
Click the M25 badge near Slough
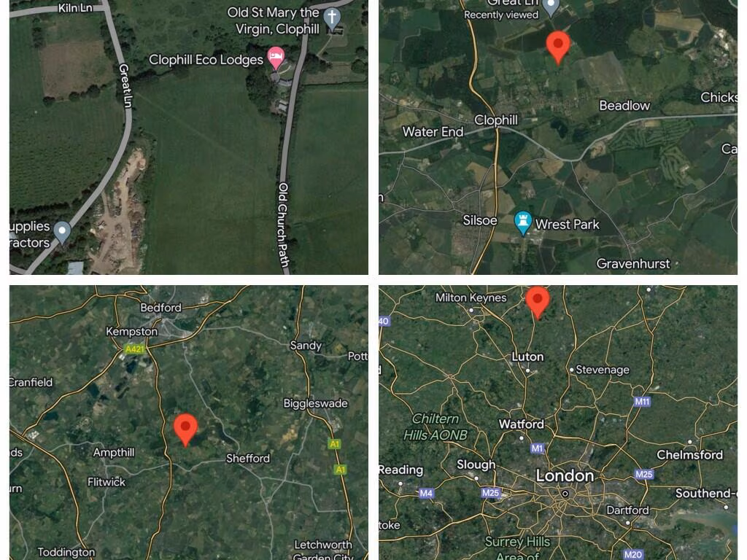491,493
